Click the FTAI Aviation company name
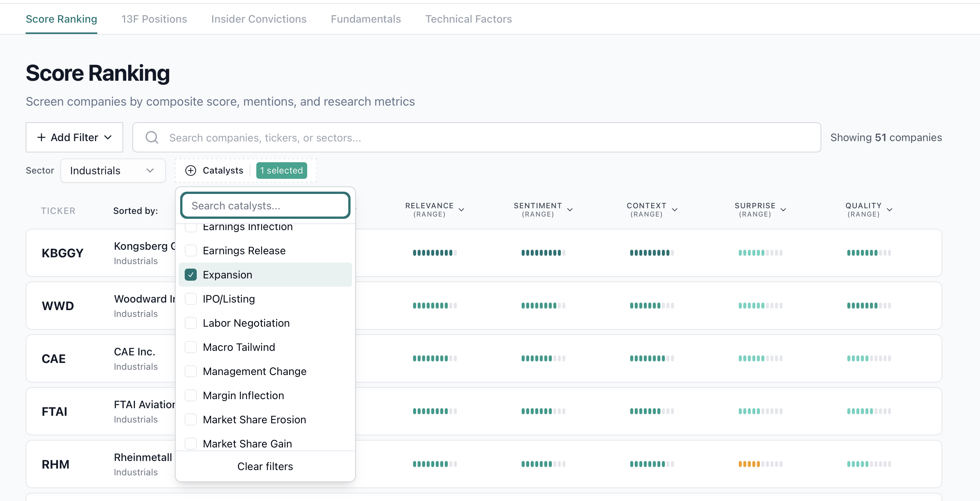 [145, 404]
